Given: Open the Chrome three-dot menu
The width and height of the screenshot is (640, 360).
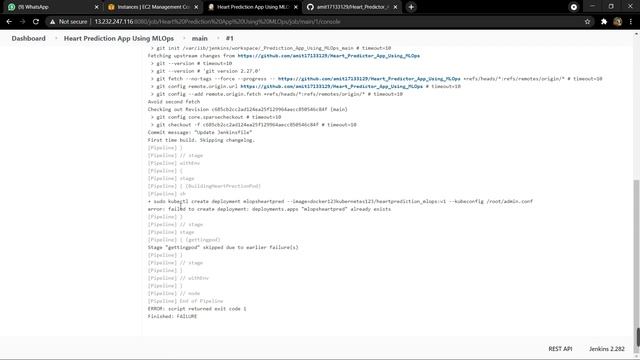Looking at the screenshot, I should [631, 22].
